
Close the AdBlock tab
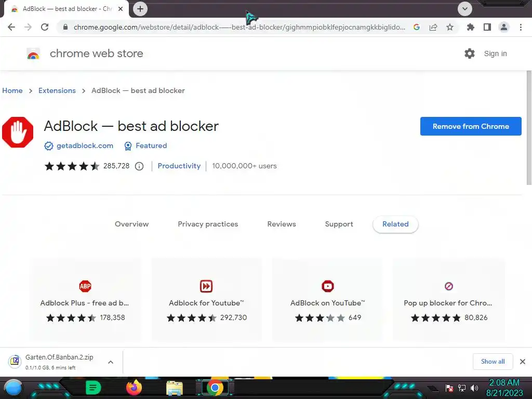pyautogui.click(x=121, y=9)
